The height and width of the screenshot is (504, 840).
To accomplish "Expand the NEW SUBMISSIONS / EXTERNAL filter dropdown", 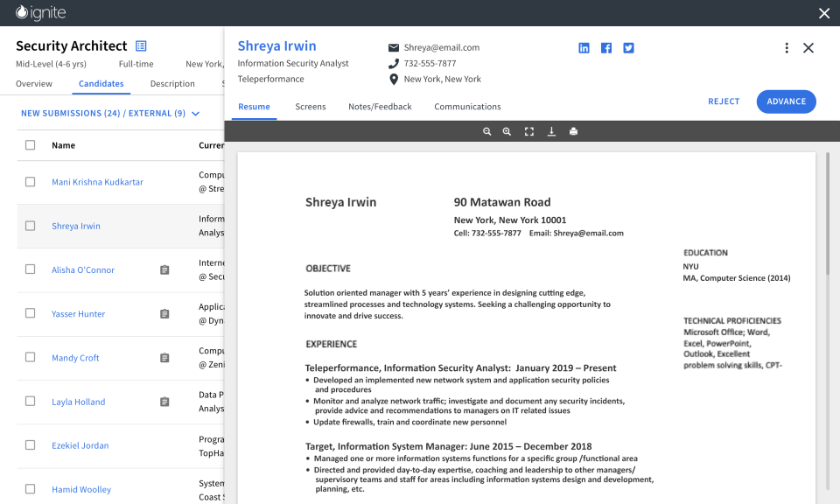I will coord(194,113).
